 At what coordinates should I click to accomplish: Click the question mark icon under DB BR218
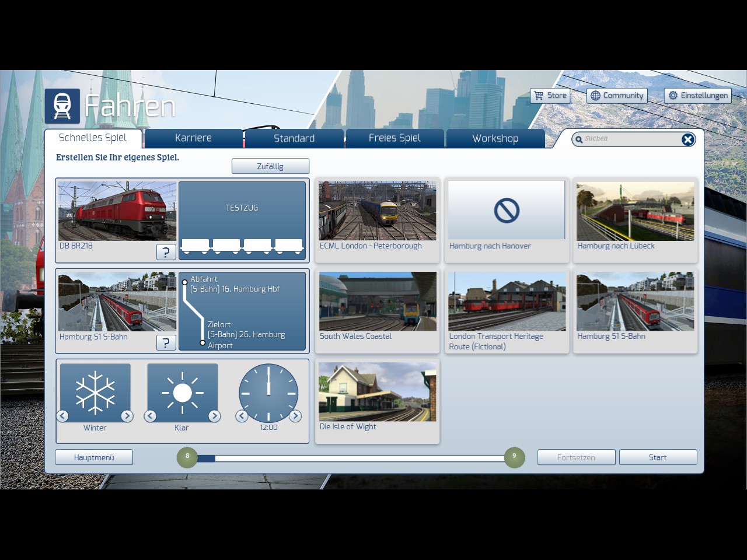coord(166,252)
